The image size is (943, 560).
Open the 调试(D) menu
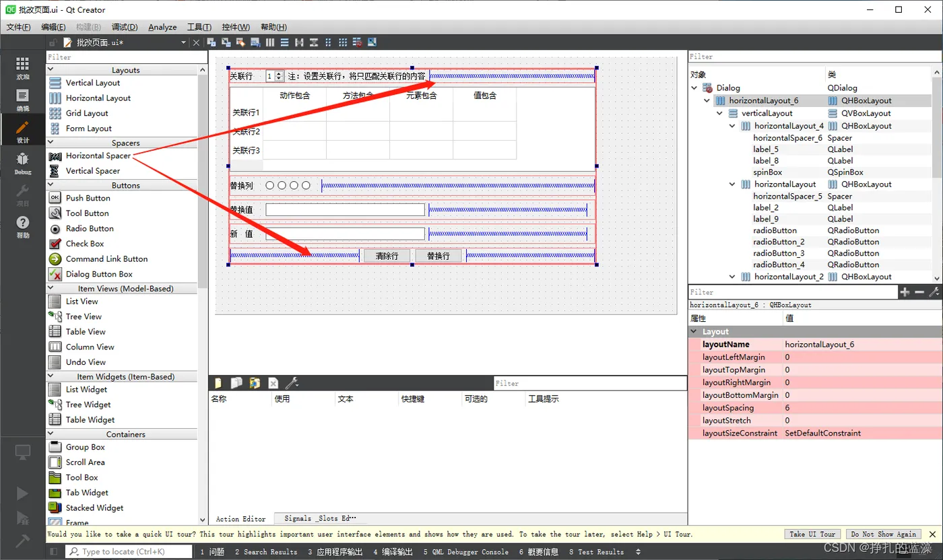[125, 27]
